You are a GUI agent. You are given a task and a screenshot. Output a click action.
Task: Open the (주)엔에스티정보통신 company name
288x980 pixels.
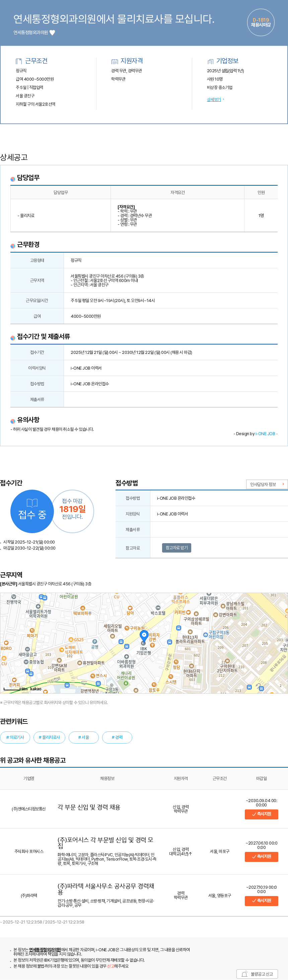28,809
